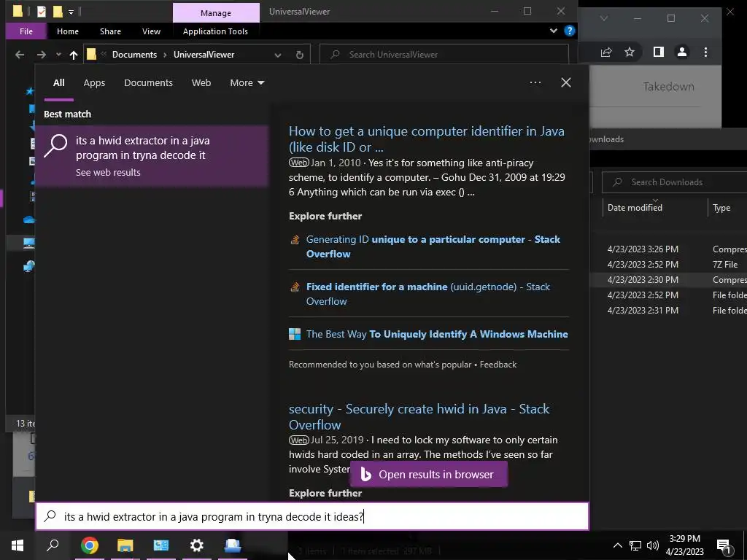The image size is (747, 560).
Task: Open the notification center icon
Action: pyautogui.click(x=724, y=546)
